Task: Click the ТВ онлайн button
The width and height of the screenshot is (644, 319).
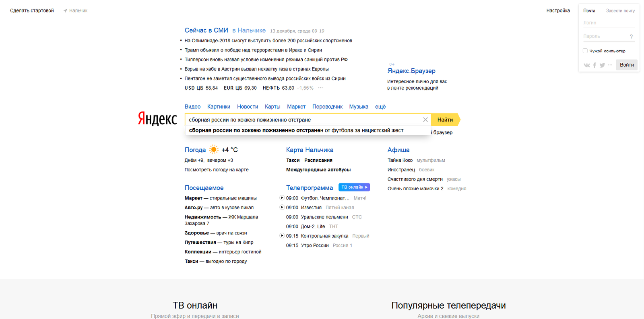Action: click(x=354, y=187)
